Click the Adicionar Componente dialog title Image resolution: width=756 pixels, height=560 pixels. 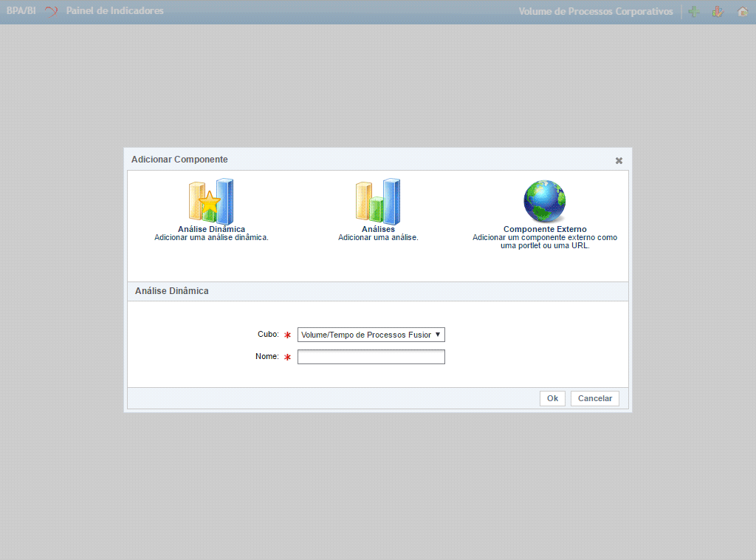(179, 160)
